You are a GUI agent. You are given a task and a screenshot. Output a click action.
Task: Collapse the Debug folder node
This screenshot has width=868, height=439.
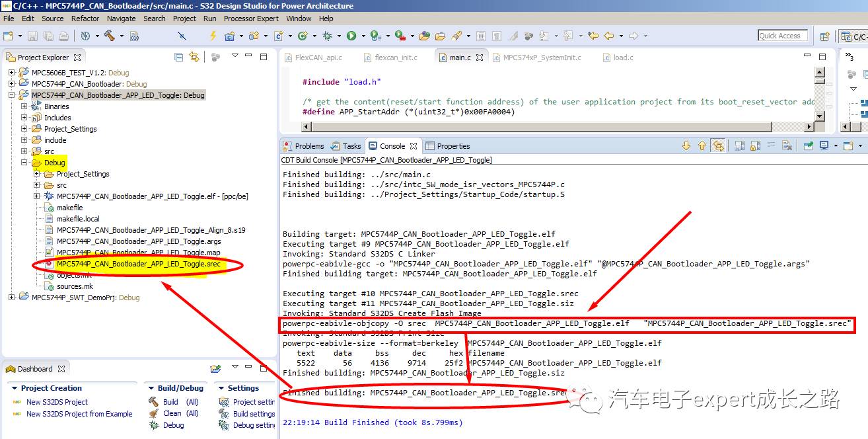[x=24, y=163]
